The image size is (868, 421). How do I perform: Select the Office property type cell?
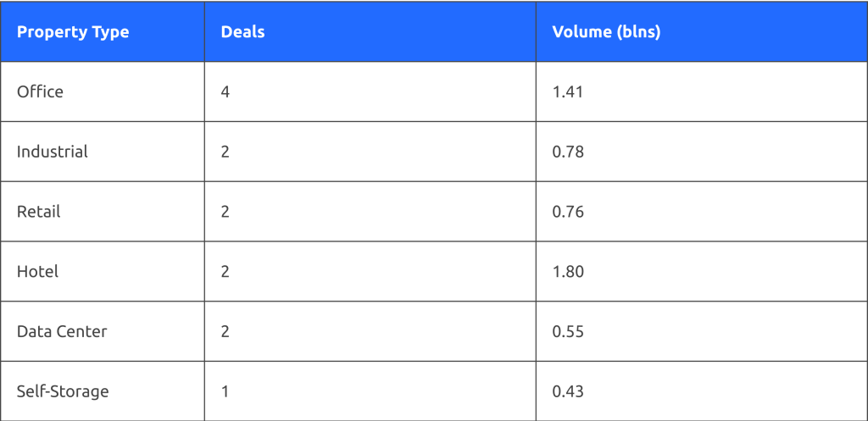[40, 91]
